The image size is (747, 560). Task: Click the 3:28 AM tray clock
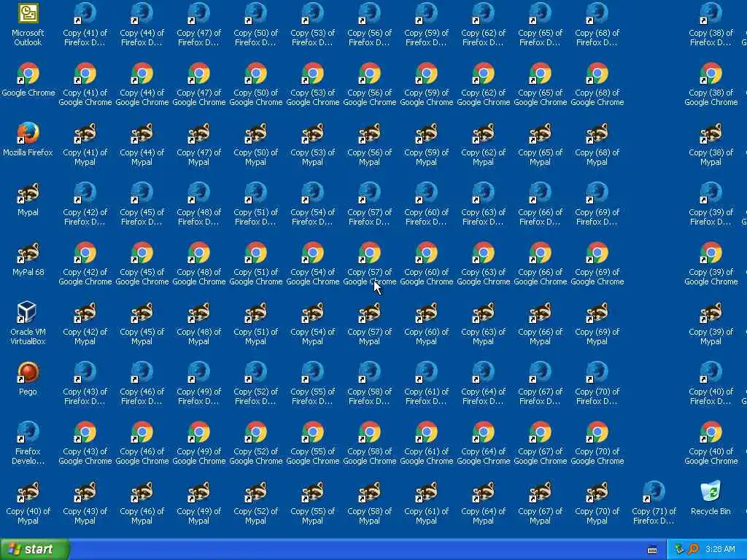pos(720,549)
